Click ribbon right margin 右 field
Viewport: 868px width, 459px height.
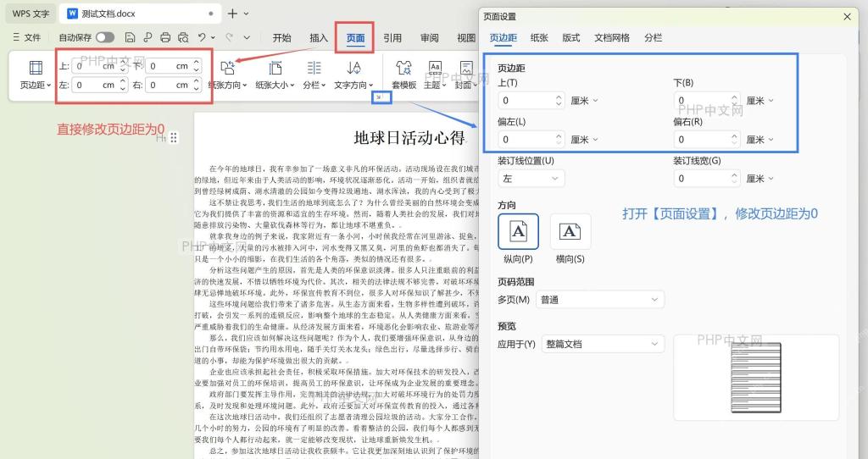click(x=174, y=85)
